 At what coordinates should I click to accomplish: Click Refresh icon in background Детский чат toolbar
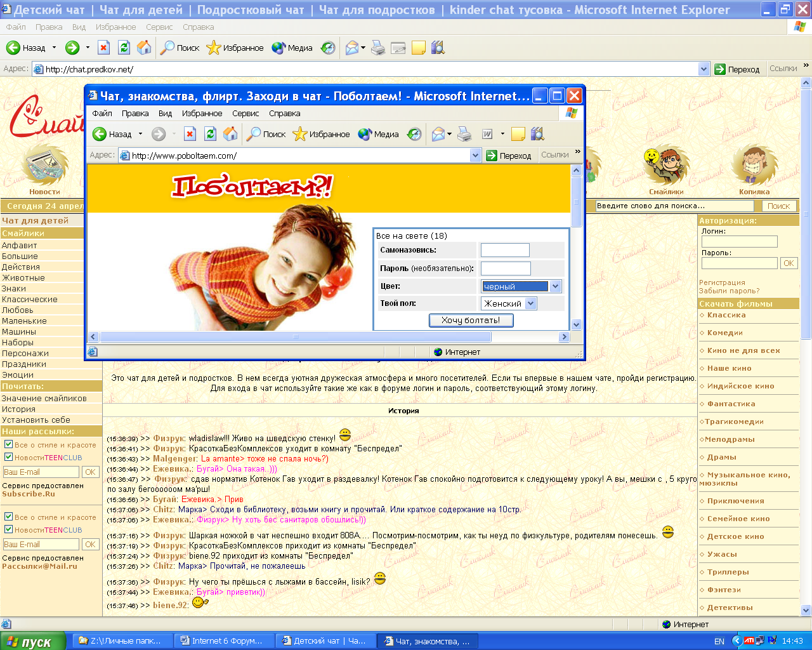124,48
